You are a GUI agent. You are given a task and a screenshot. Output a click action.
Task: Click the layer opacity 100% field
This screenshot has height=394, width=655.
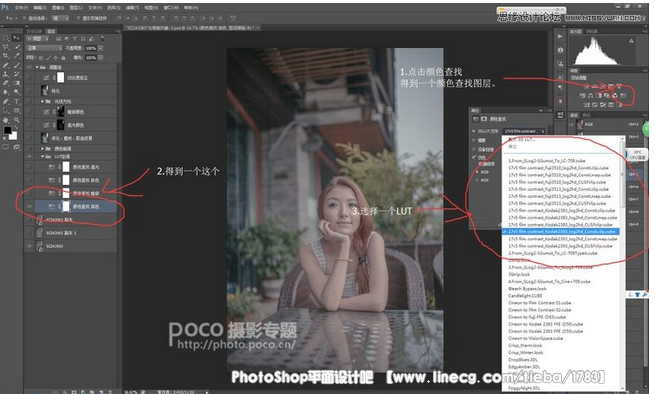[91, 48]
